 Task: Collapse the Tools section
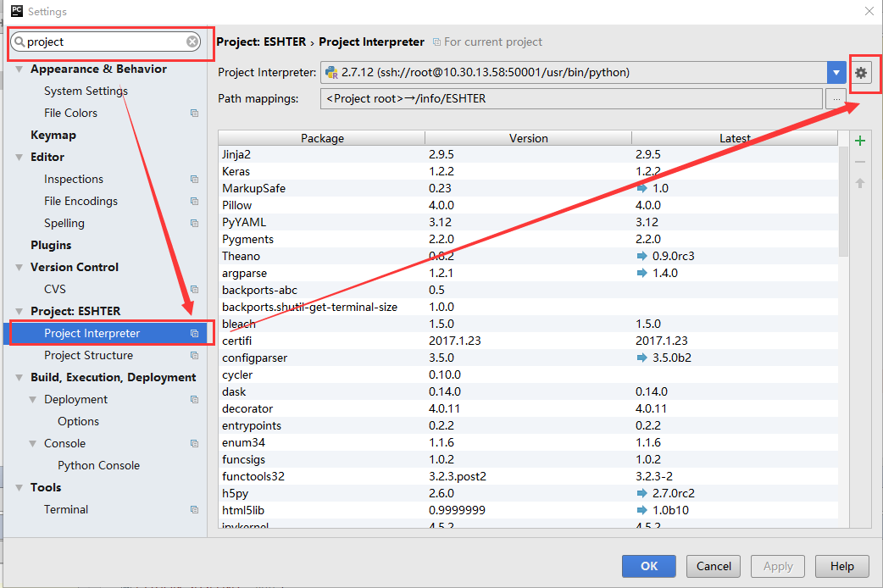point(19,488)
